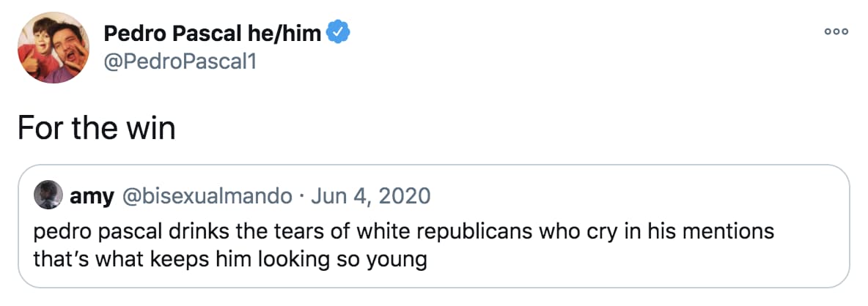868x306 pixels.
Task: Open quoted tweet via its first text line
Action: coord(403,233)
